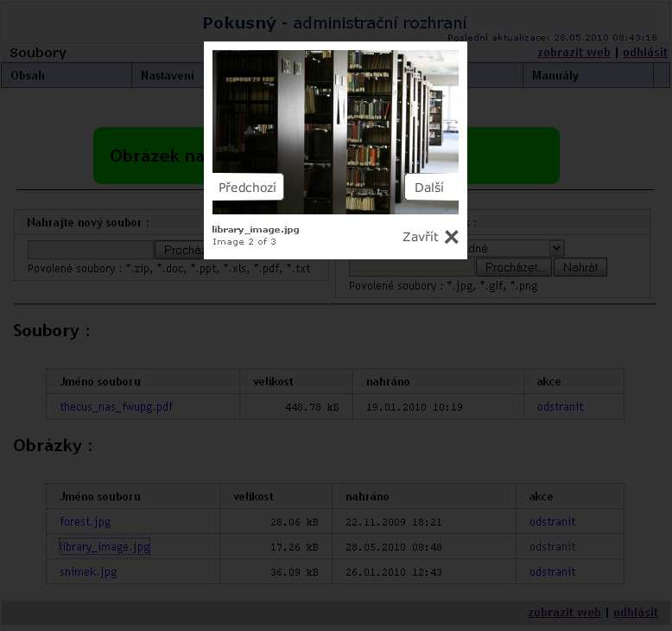The width and height of the screenshot is (672, 631).
Task: Click odstranit in the library_image.jpg row
Action: pyautogui.click(x=553, y=547)
